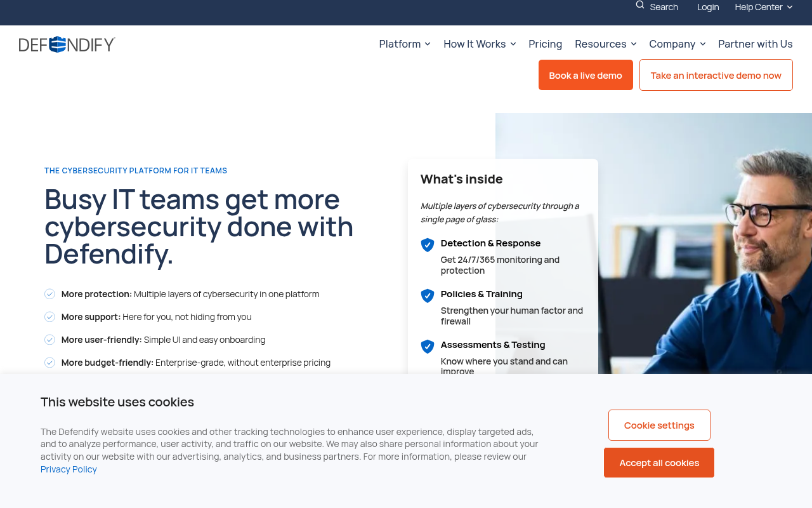Click Policies & Training heading
812x508 pixels.
(x=481, y=294)
